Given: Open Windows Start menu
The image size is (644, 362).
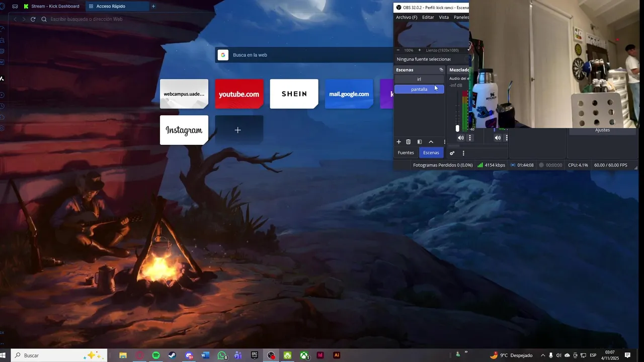Looking at the screenshot, I should coord(2,355).
